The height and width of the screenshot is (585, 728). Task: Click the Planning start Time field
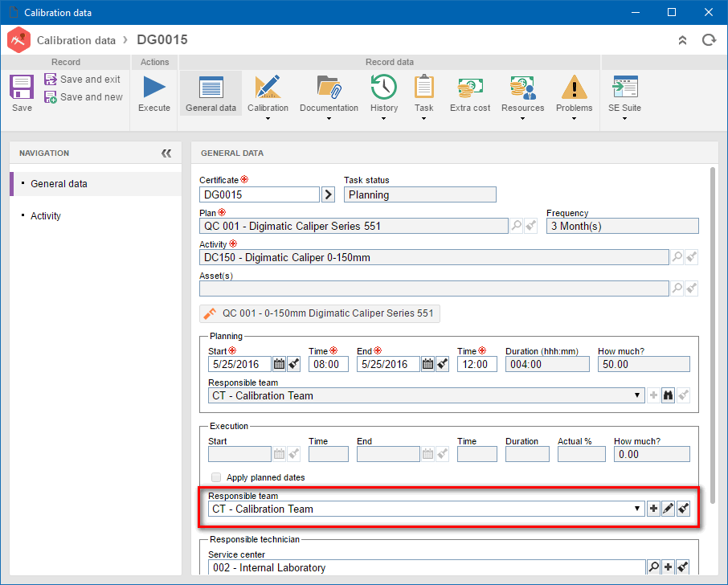[329, 364]
